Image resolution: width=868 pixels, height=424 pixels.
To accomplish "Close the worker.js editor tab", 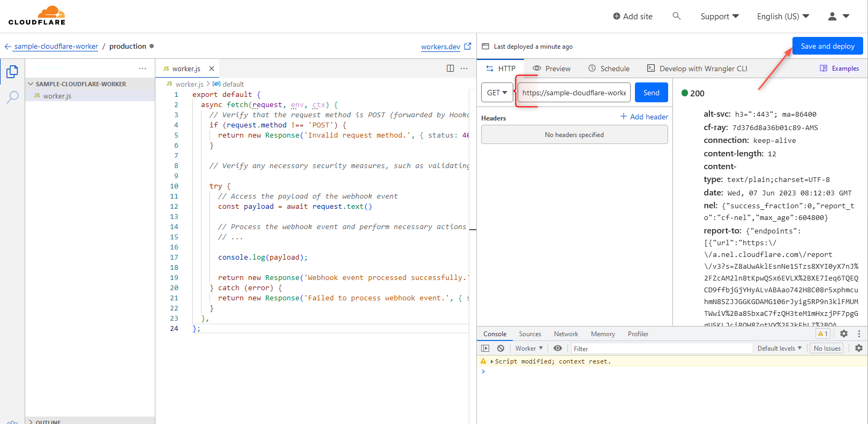I will [x=212, y=69].
